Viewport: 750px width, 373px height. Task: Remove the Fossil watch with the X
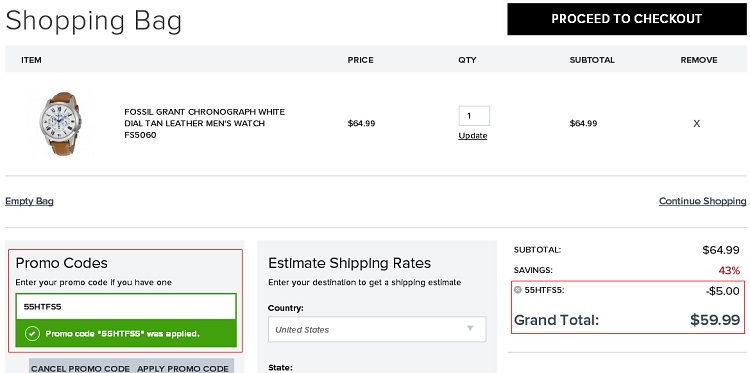pos(696,123)
